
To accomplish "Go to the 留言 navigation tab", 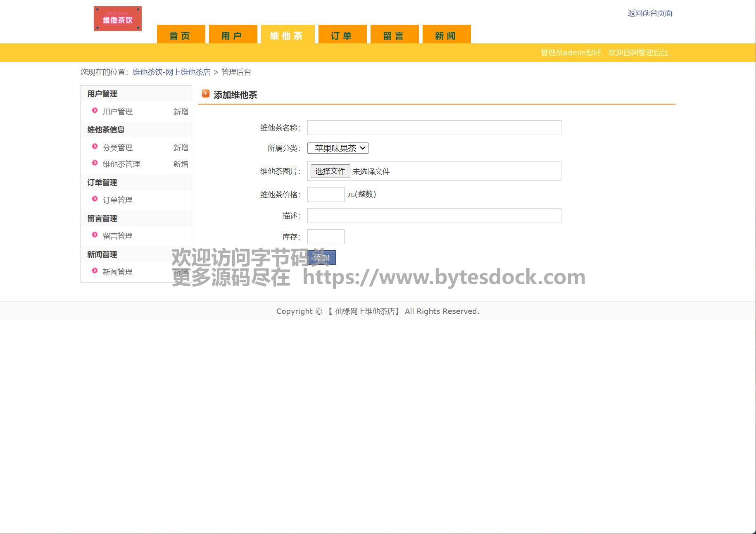I will point(394,35).
